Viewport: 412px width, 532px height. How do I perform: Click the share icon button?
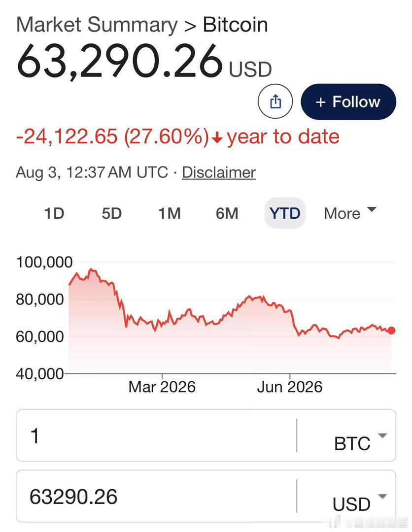[275, 101]
